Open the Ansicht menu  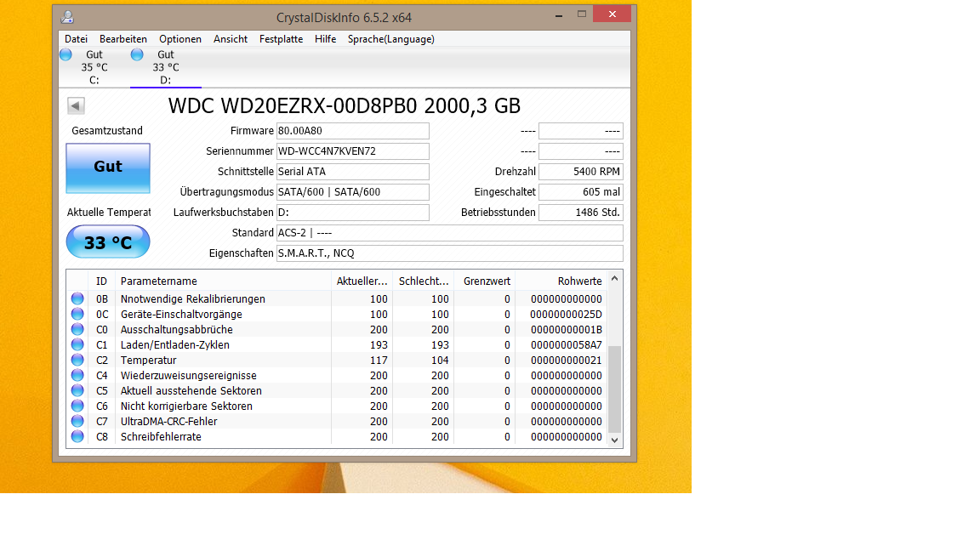[231, 39]
